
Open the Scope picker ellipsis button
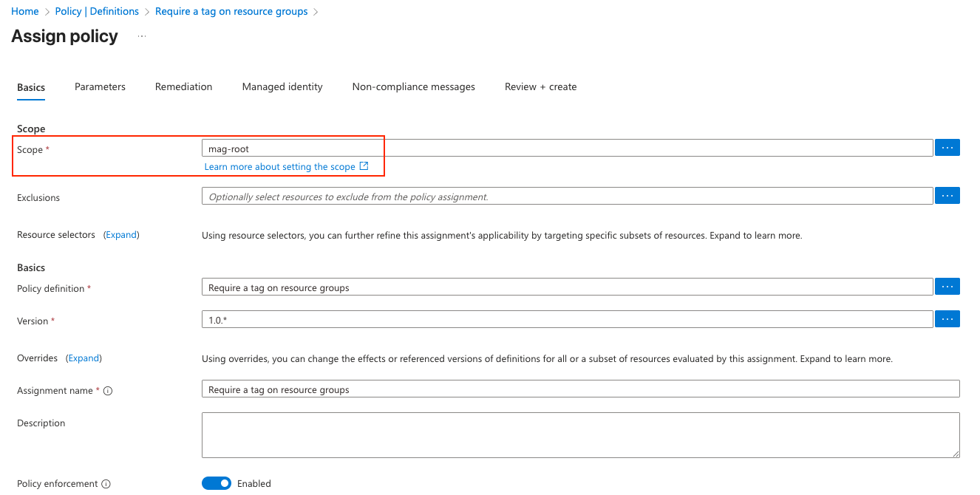click(947, 148)
